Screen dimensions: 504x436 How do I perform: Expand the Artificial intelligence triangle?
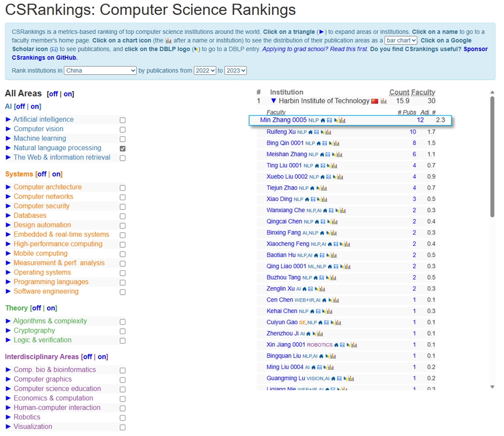click(x=8, y=120)
